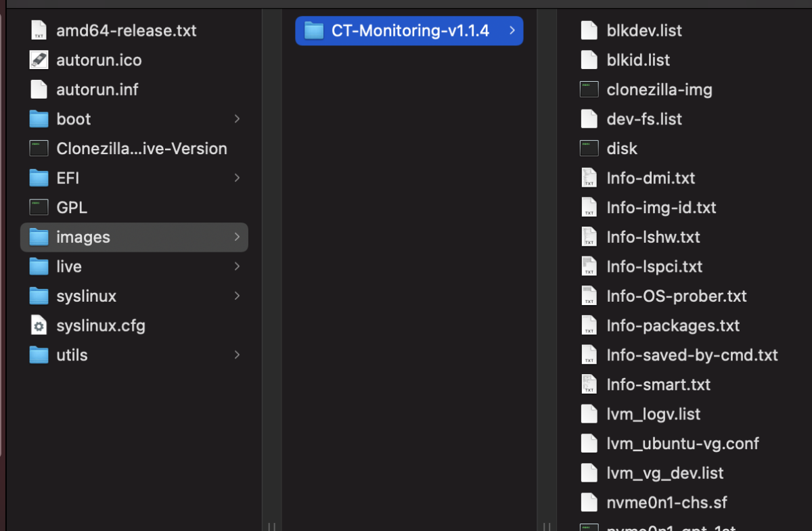Click the syslinux folder icon

[39, 296]
